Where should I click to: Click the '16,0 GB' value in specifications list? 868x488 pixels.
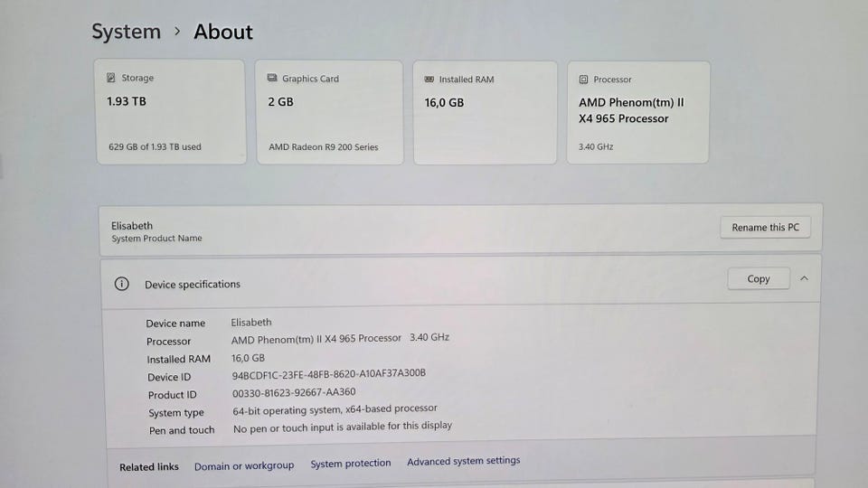(248, 358)
